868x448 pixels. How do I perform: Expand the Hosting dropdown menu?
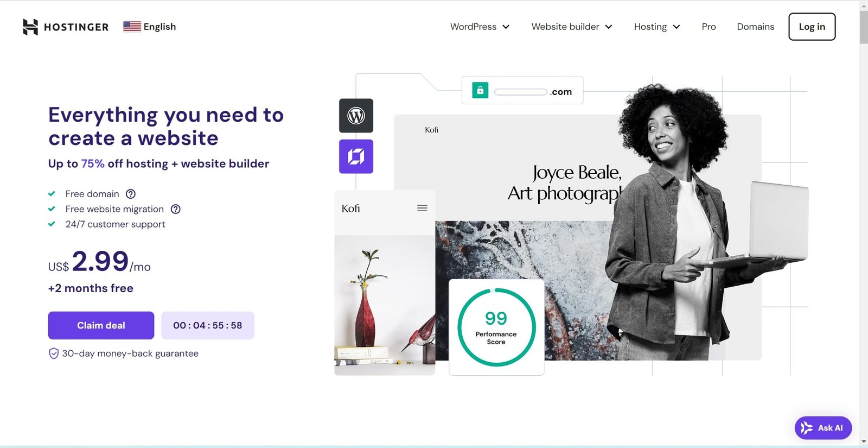tap(656, 27)
